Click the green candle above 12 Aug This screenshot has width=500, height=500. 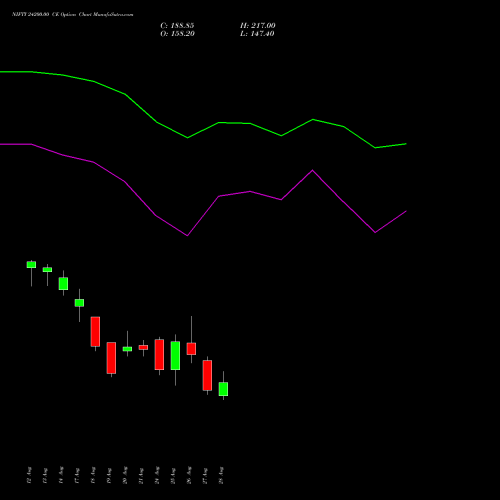click(31, 265)
